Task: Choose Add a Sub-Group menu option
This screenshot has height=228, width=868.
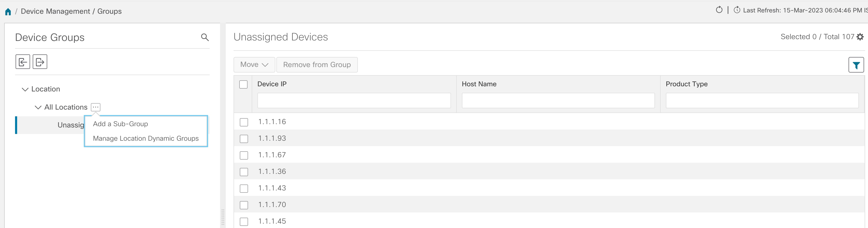Action: tap(120, 124)
